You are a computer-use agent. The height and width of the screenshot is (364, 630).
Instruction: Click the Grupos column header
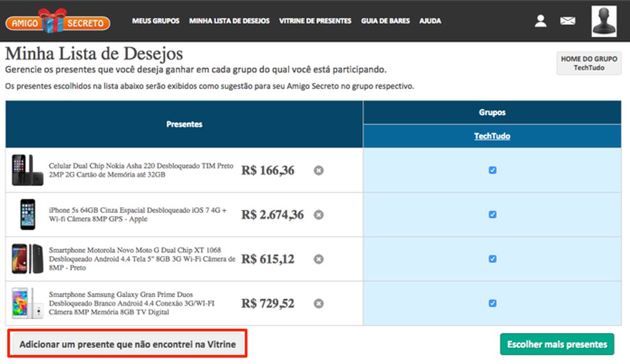pos(492,113)
